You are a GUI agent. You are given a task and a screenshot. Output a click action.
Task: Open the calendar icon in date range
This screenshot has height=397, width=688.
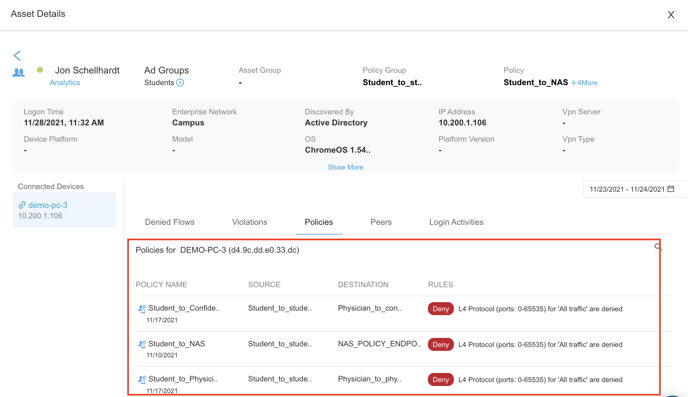tap(670, 189)
